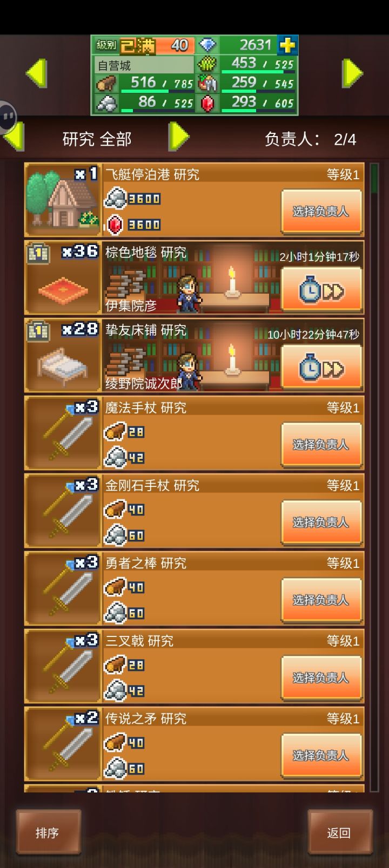Go to next town with right arrow

(353, 73)
